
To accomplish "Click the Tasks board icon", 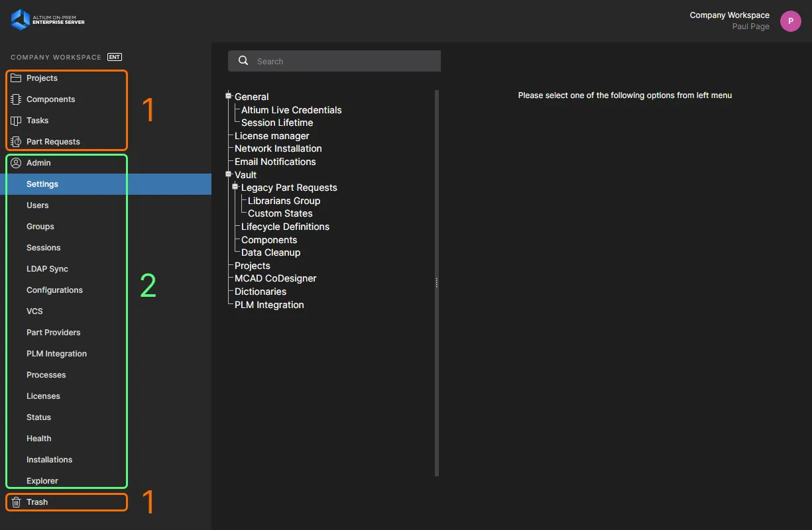I will tap(17, 121).
